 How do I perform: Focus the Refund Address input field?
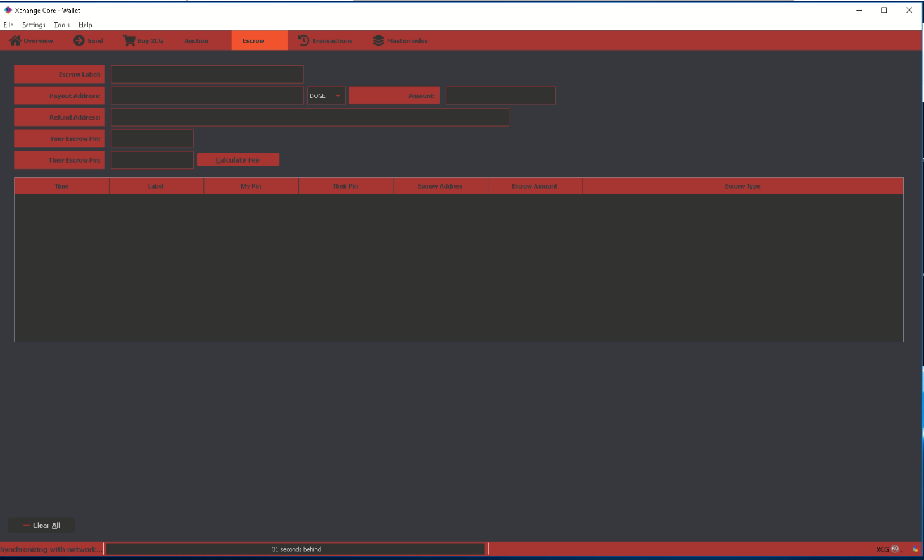click(x=310, y=117)
